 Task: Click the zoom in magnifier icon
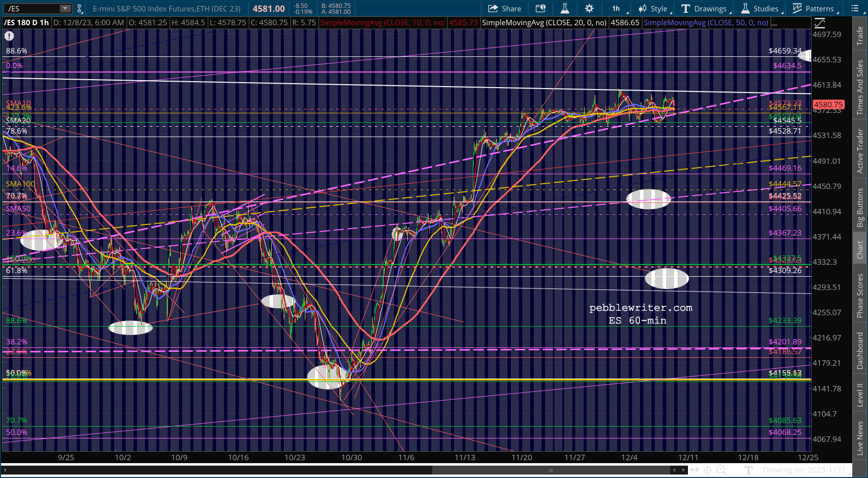click(x=721, y=470)
